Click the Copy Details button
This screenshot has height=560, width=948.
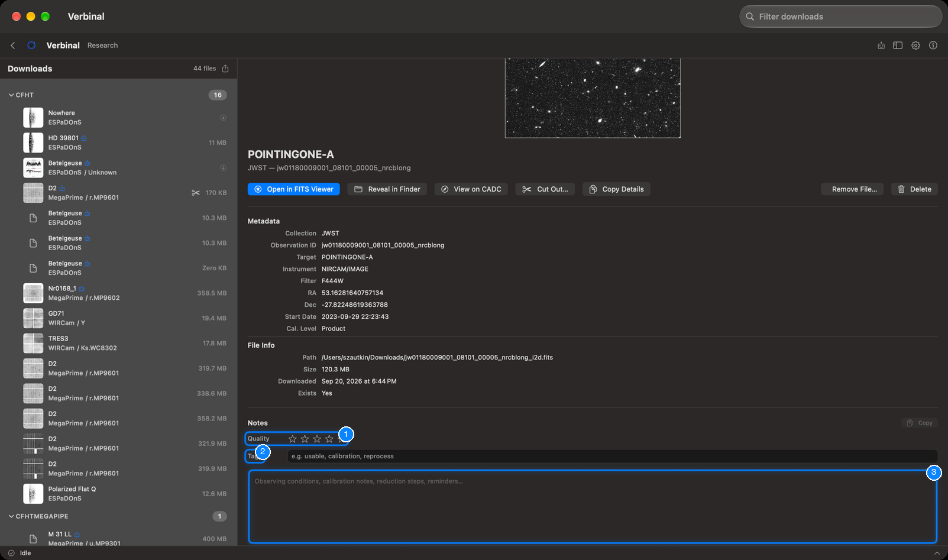[x=616, y=189]
